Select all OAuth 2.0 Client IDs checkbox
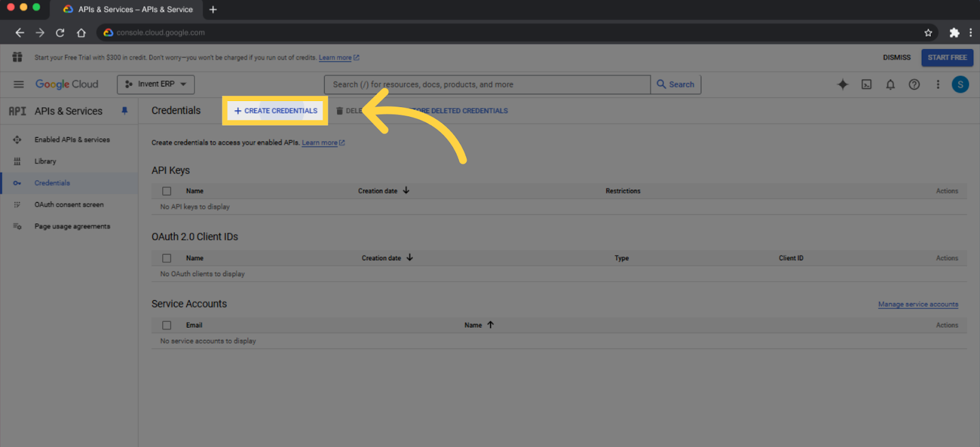The image size is (980, 447). pos(167,258)
